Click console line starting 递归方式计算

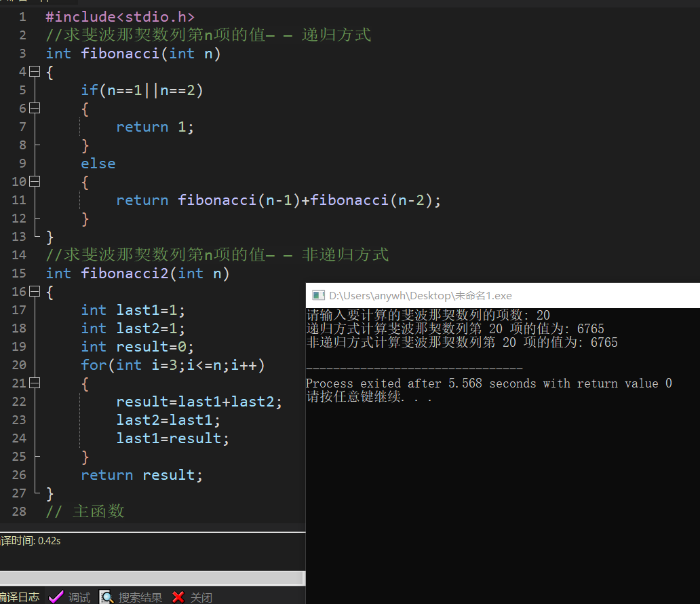(455, 328)
